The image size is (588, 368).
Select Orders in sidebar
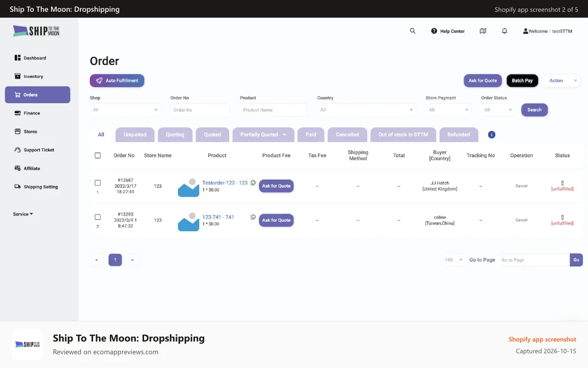click(38, 95)
